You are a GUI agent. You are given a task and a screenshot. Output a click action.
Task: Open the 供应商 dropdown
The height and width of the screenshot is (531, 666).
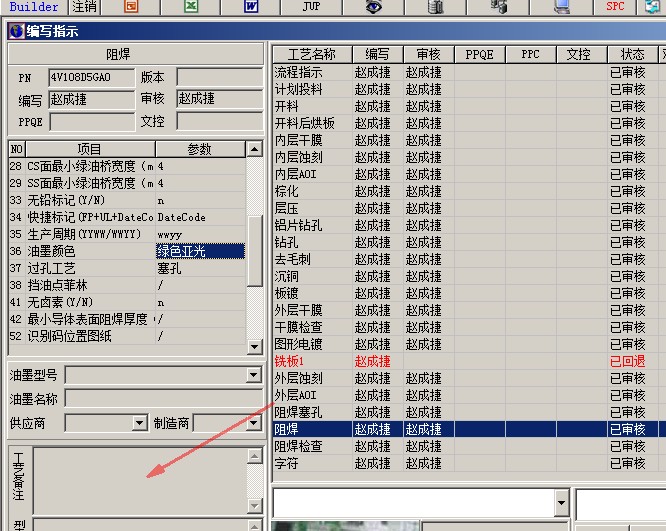[139, 423]
